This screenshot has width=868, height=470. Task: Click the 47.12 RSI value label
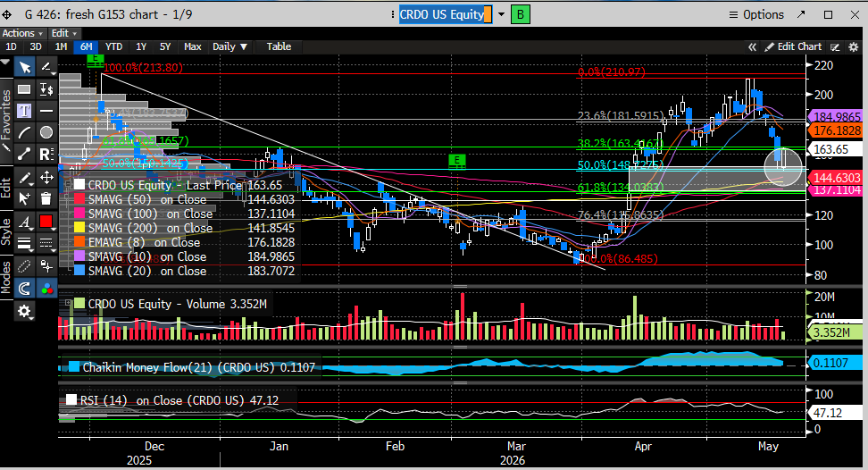click(835, 413)
